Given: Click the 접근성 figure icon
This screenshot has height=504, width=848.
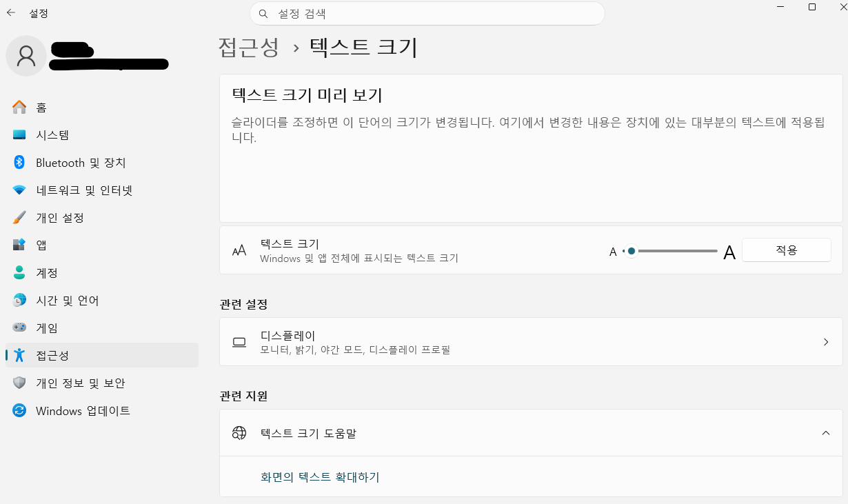Looking at the screenshot, I should tap(19, 355).
